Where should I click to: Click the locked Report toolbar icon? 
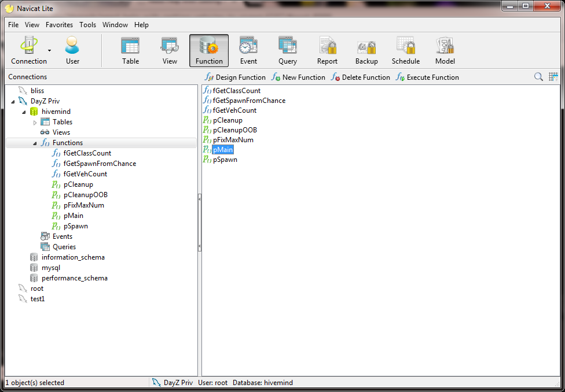327,50
